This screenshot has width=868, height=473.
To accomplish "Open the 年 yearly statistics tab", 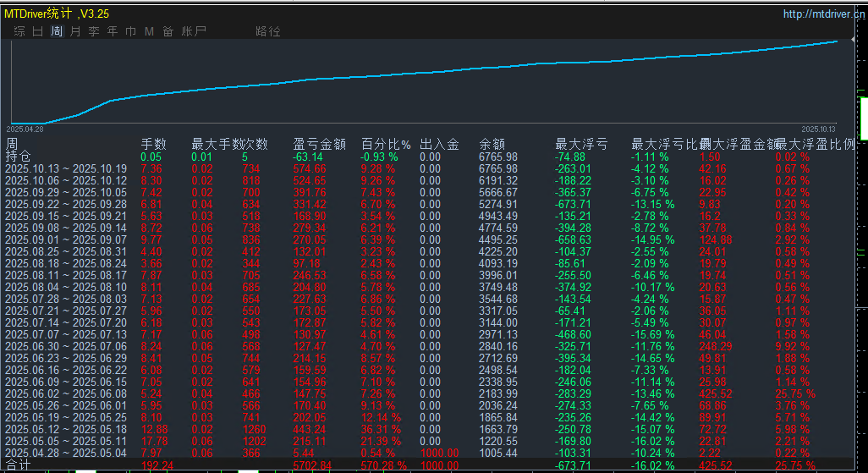I will [113, 31].
